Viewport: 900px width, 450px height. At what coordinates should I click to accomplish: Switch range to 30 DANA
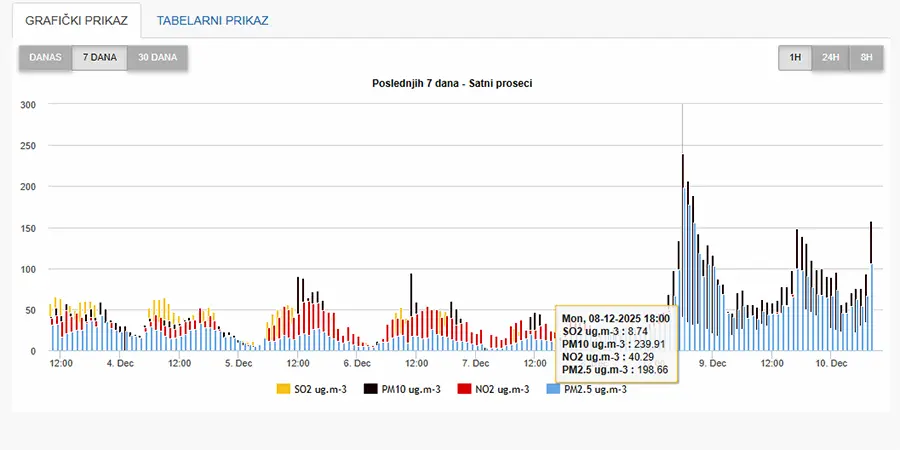[157, 57]
